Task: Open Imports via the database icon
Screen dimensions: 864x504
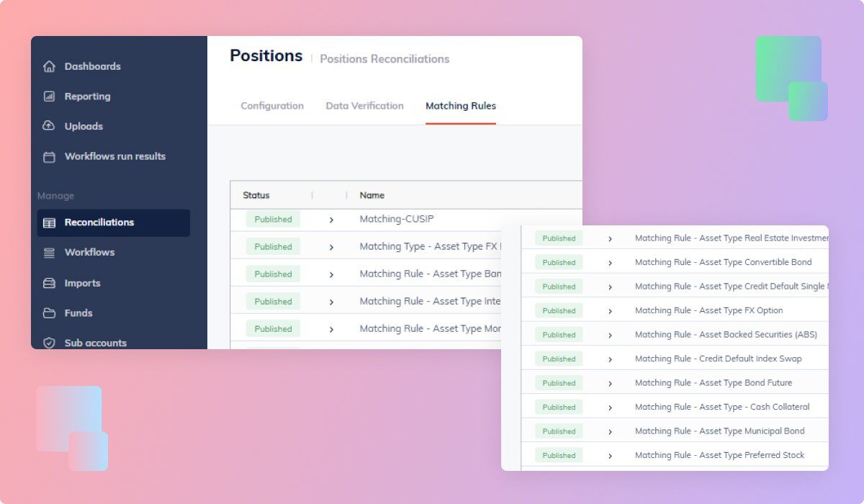Action: tap(48, 283)
